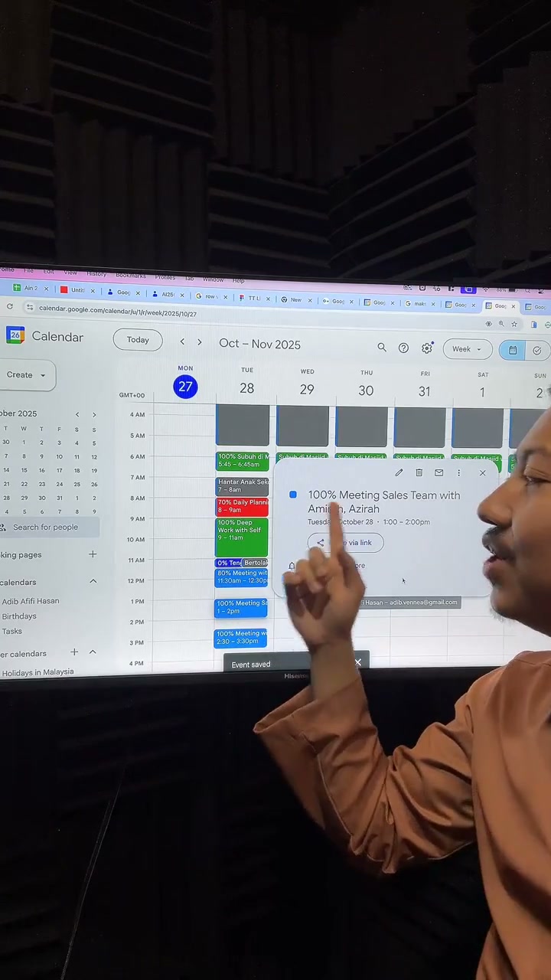Open the Window menu in menu bar
The width and height of the screenshot is (551, 980).
214,279
